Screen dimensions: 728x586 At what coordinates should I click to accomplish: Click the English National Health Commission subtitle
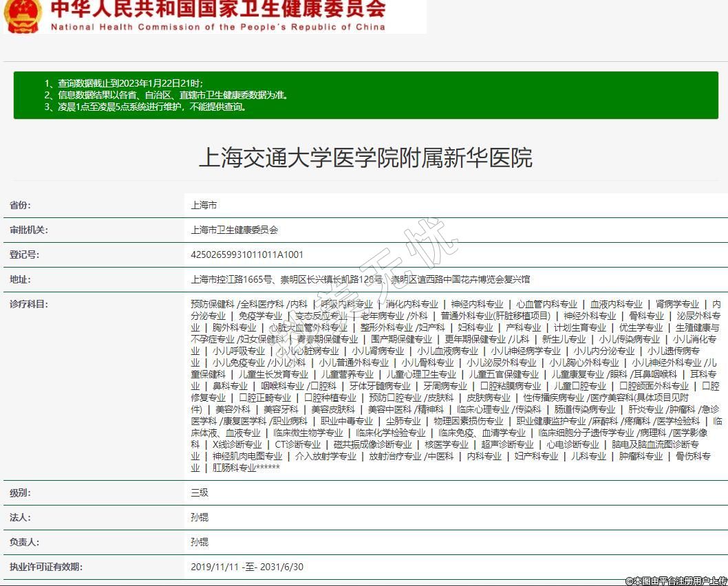coord(217,28)
